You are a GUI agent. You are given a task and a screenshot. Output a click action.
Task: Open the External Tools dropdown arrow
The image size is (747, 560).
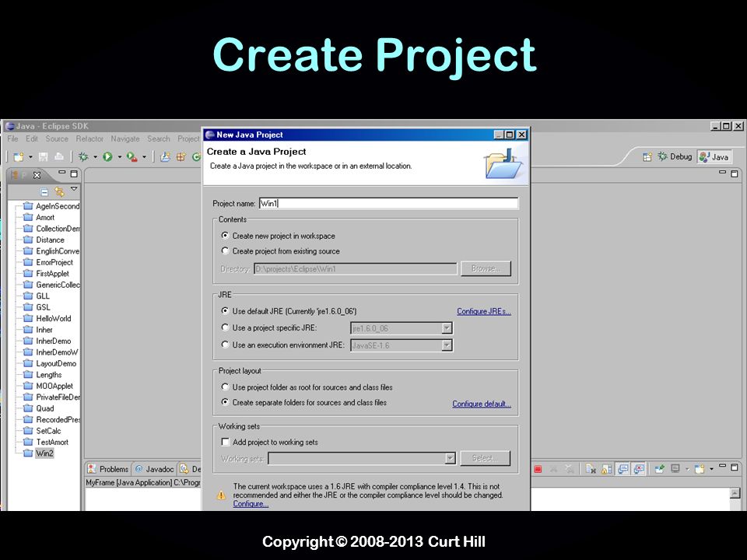(144, 156)
